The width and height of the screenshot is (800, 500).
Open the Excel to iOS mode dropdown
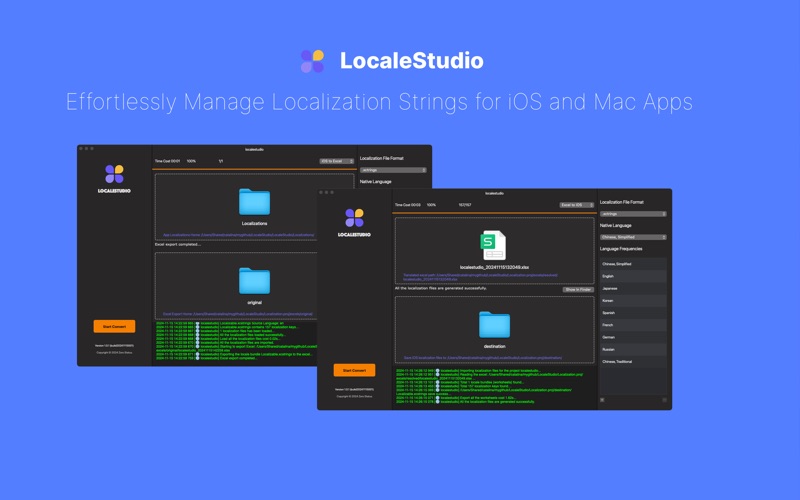(577, 205)
